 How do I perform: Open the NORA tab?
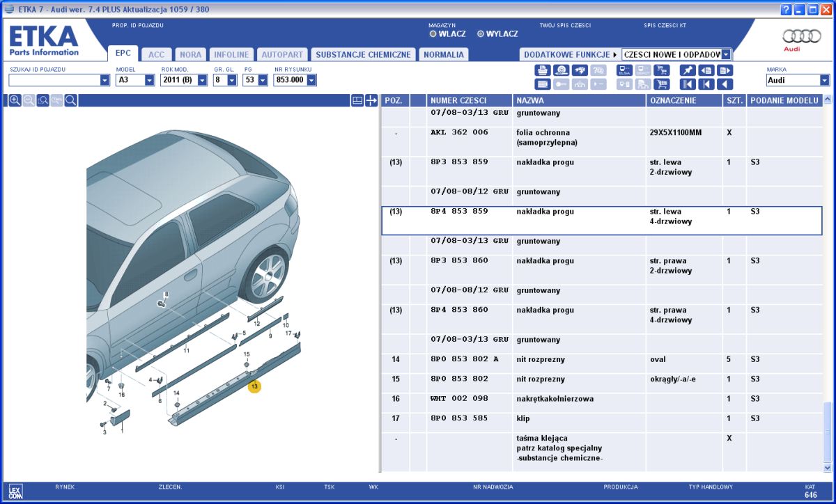click(191, 54)
